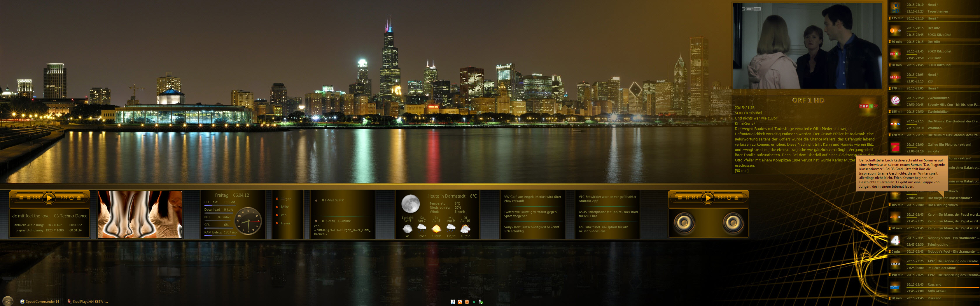Stop playback in the left media player
This screenshot has height=306, width=980.
point(21,198)
